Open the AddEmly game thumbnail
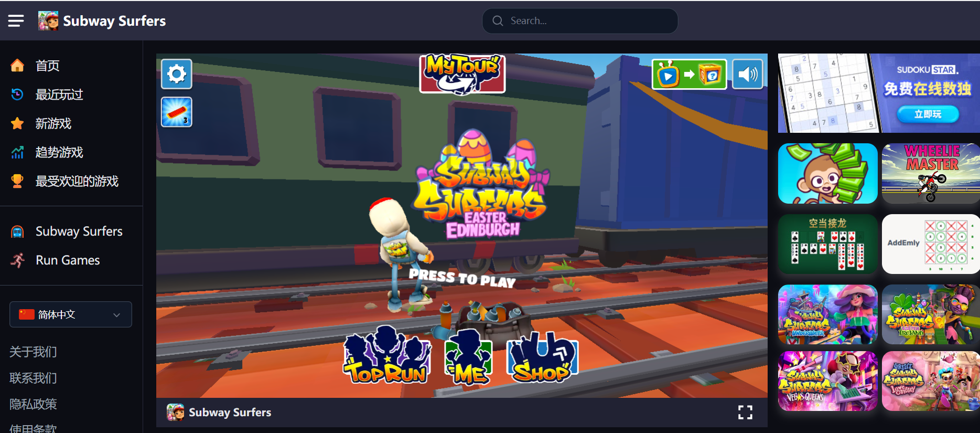The height and width of the screenshot is (433, 980). [x=931, y=244]
